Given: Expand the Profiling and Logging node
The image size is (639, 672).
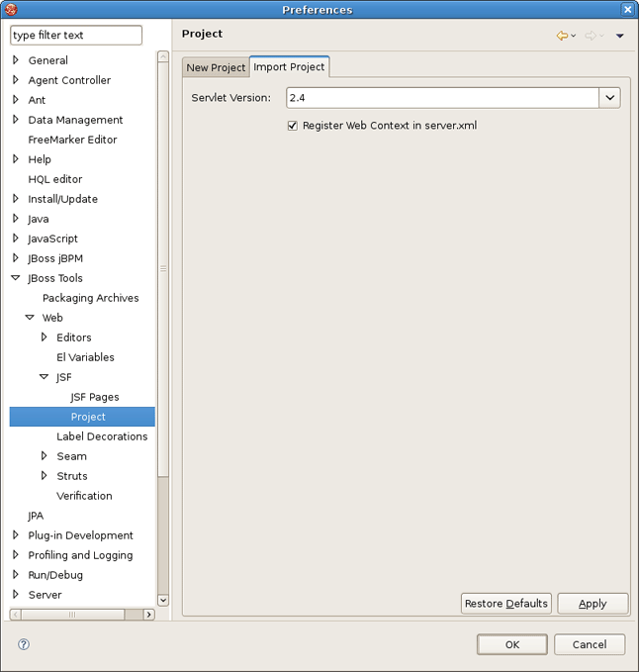Looking at the screenshot, I should coord(16,554).
